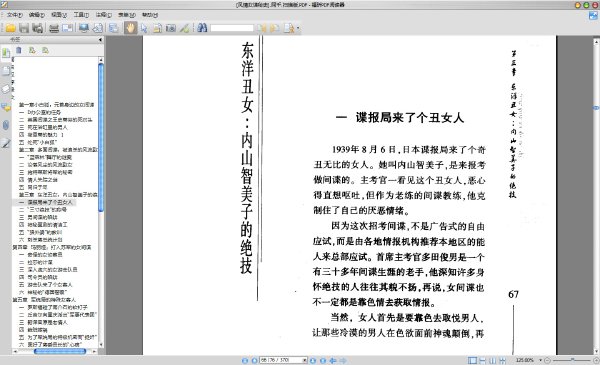Click second icon in the bookmark panel toolbar
Viewport: 600px width, 365px height.
(x=32, y=50)
